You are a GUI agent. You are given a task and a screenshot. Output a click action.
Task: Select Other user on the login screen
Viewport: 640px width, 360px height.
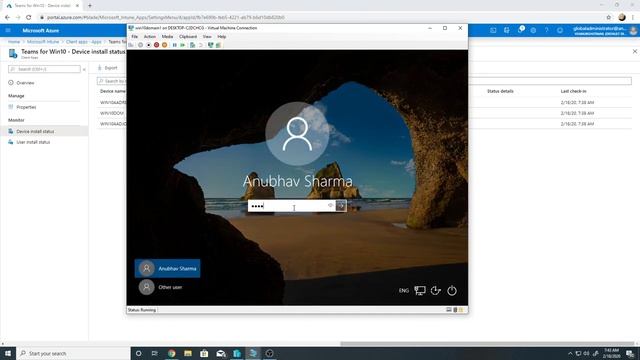161,287
